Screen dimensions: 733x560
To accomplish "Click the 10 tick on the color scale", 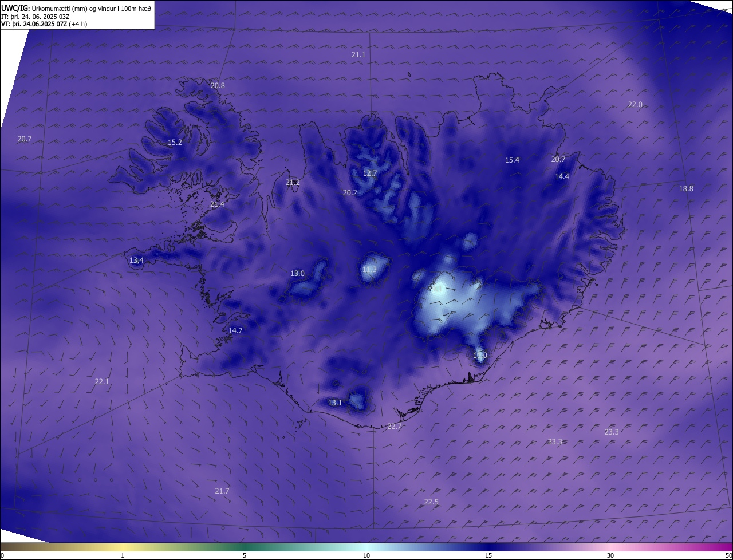I will tap(366, 555).
